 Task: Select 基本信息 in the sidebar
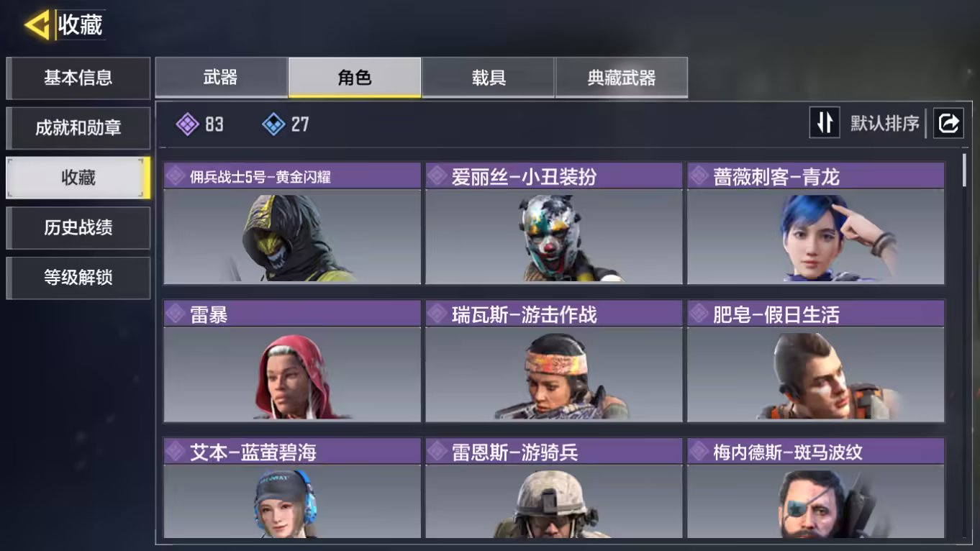(x=78, y=78)
